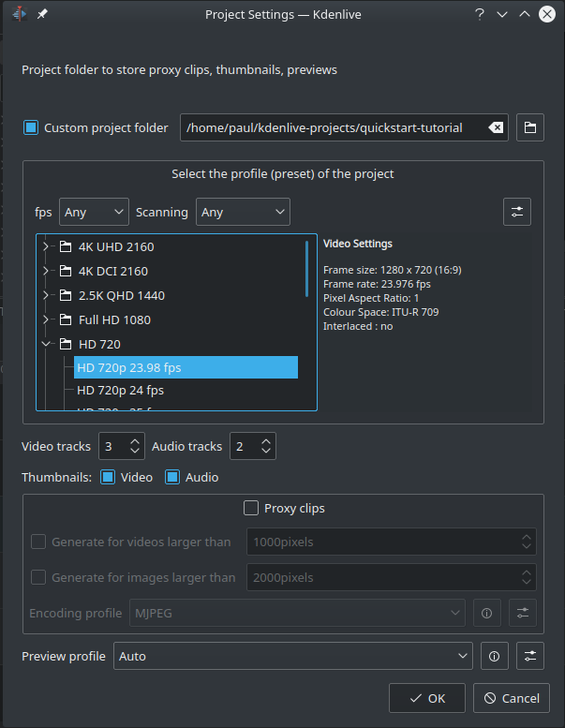Click the Kdenlive app icon in titlebar
The height and width of the screenshot is (728, 565).
click(x=19, y=14)
